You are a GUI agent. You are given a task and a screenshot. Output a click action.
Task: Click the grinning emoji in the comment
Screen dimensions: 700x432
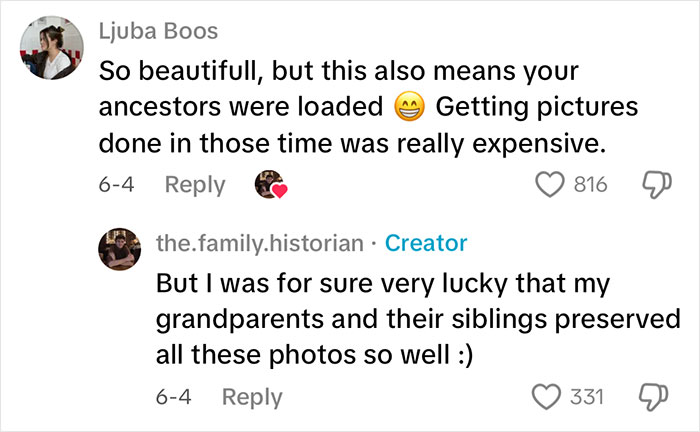409,104
